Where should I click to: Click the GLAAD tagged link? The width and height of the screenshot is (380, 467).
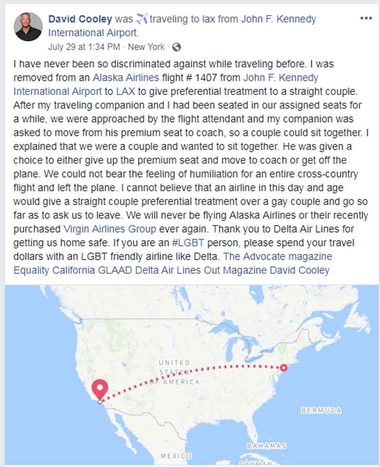115,270
